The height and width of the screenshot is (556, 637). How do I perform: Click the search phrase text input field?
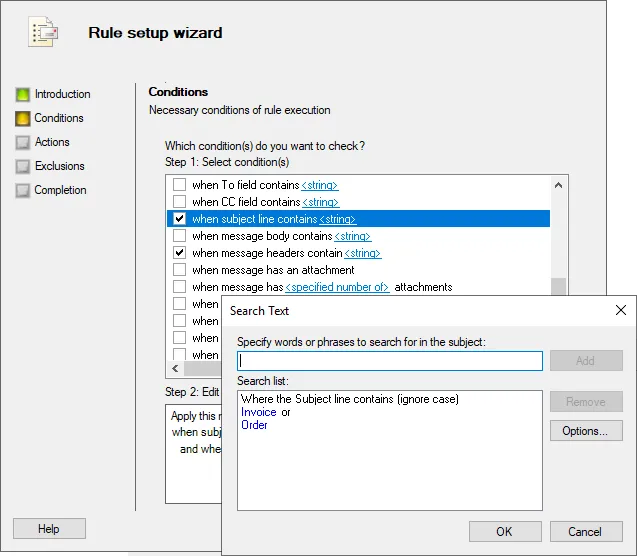(x=390, y=361)
